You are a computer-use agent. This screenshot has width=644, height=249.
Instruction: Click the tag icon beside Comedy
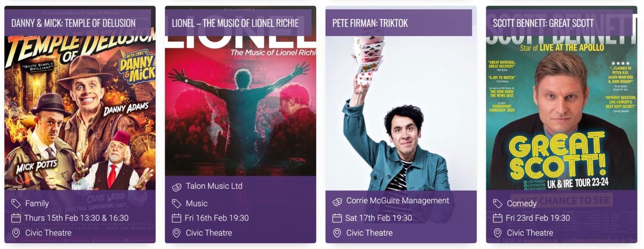pos(498,204)
